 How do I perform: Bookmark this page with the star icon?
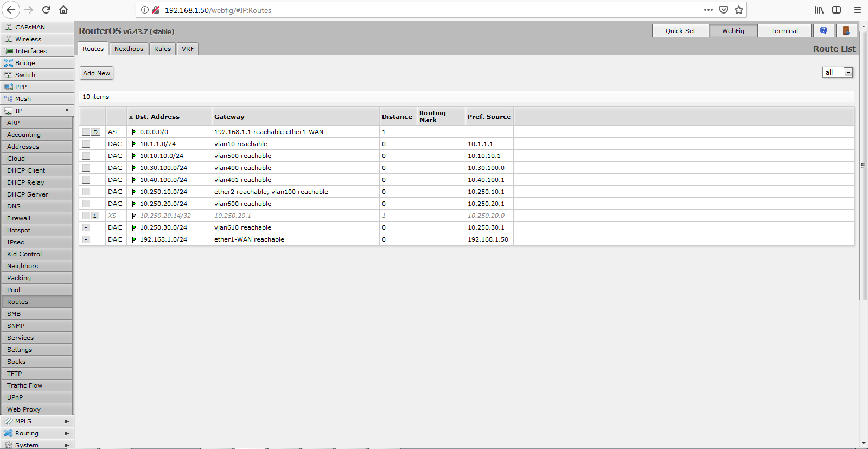click(739, 10)
